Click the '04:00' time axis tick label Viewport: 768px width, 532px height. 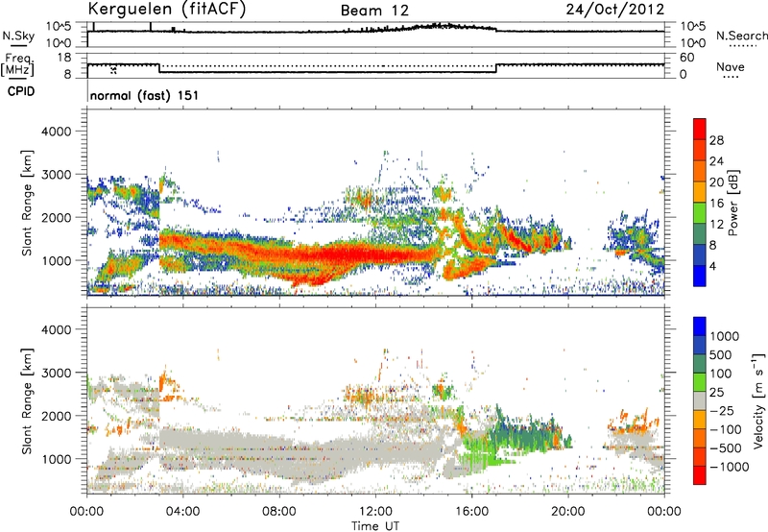click(182, 512)
